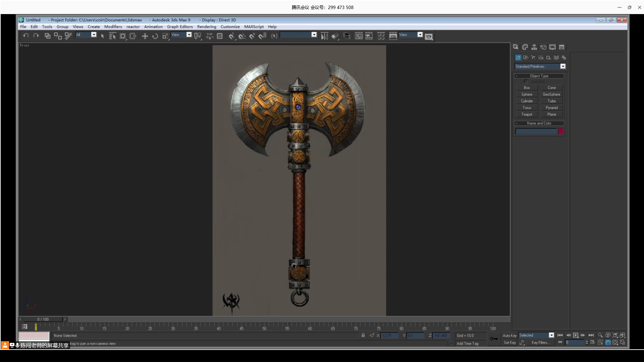Image resolution: width=644 pixels, height=362 pixels.
Task: Open the Curve Editor
Action: (x=359, y=36)
